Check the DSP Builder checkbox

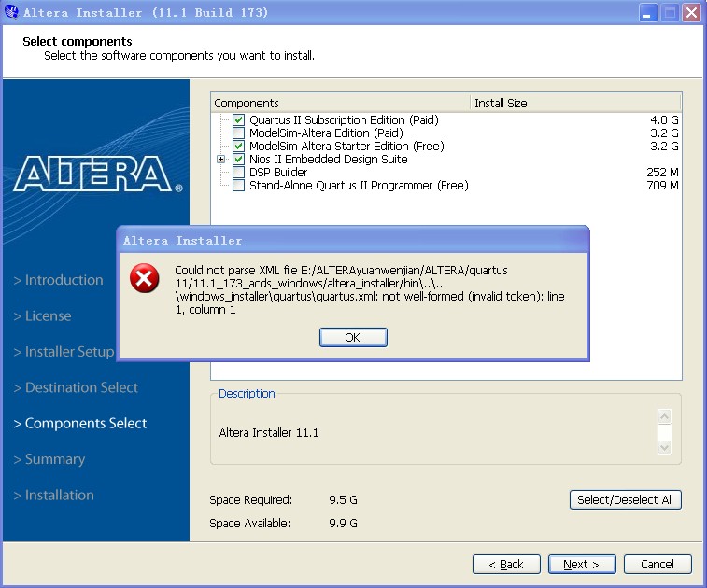tap(238, 172)
